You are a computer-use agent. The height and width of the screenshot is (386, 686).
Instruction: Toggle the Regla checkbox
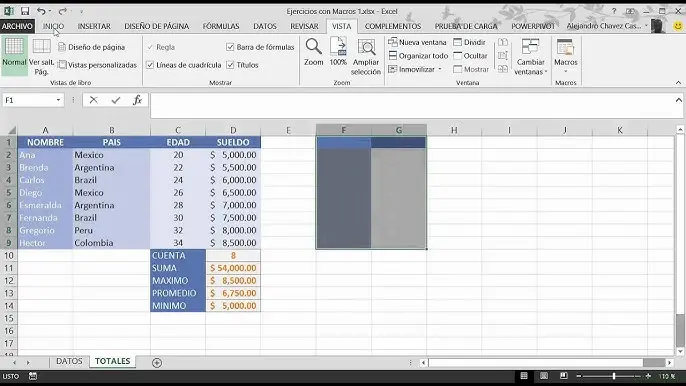click(x=150, y=47)
